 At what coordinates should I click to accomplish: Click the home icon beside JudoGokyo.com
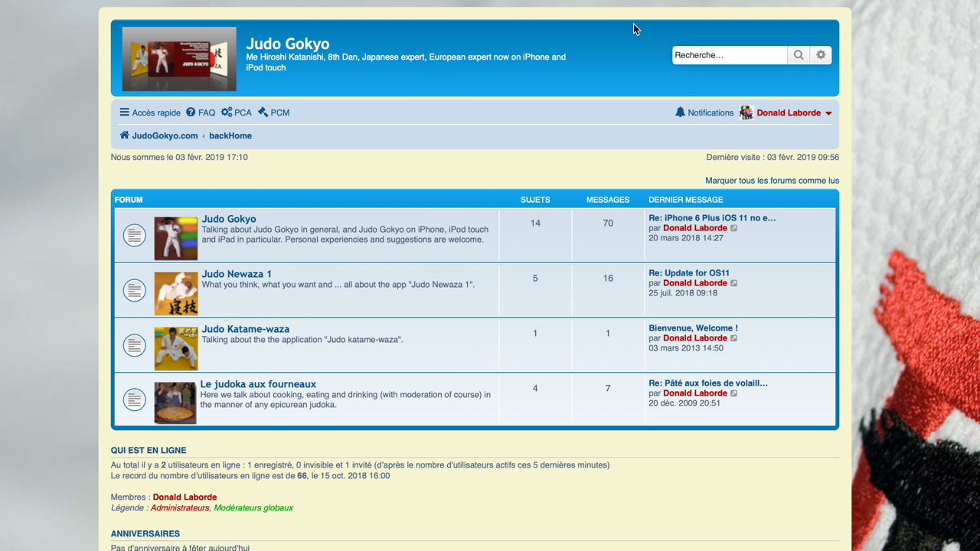pos(124,135)
